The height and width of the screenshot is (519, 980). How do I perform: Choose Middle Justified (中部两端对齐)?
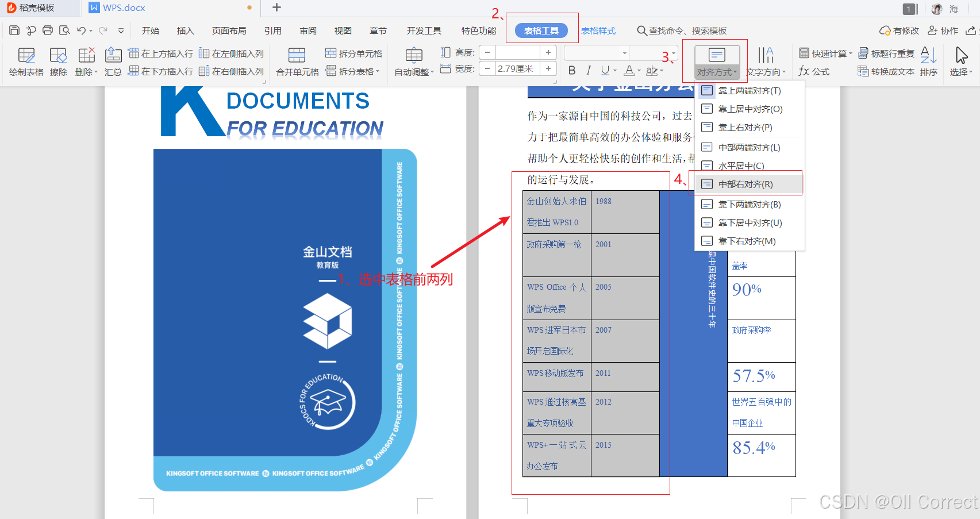click(x=750, y=147)
